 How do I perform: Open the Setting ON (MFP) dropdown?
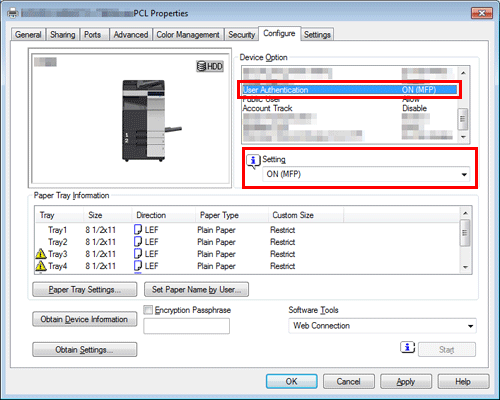[x=366, y=174]
